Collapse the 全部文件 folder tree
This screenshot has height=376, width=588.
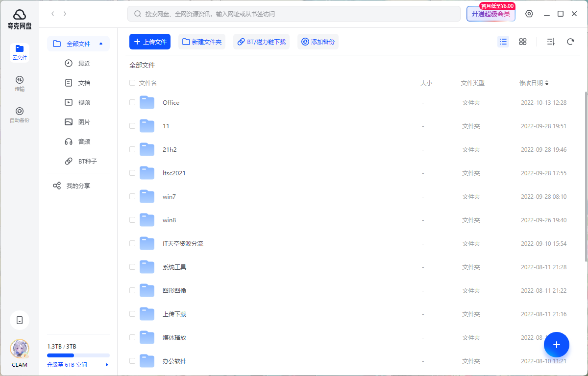[101, 43]
